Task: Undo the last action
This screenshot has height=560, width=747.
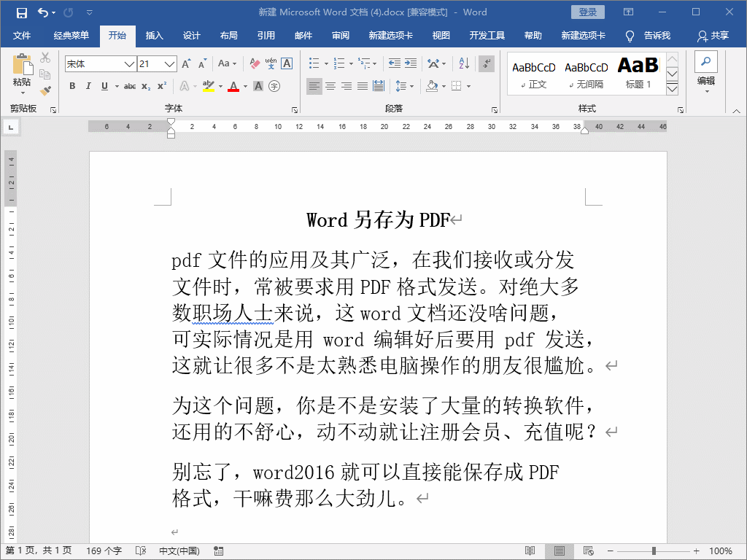Action: tap(43, 12)
